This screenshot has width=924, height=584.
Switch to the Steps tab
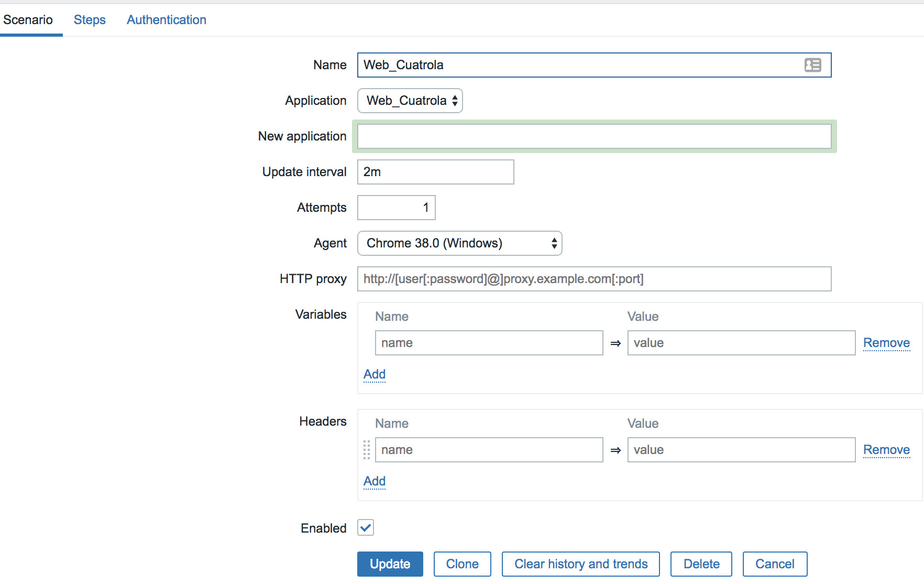click(90, 20)
